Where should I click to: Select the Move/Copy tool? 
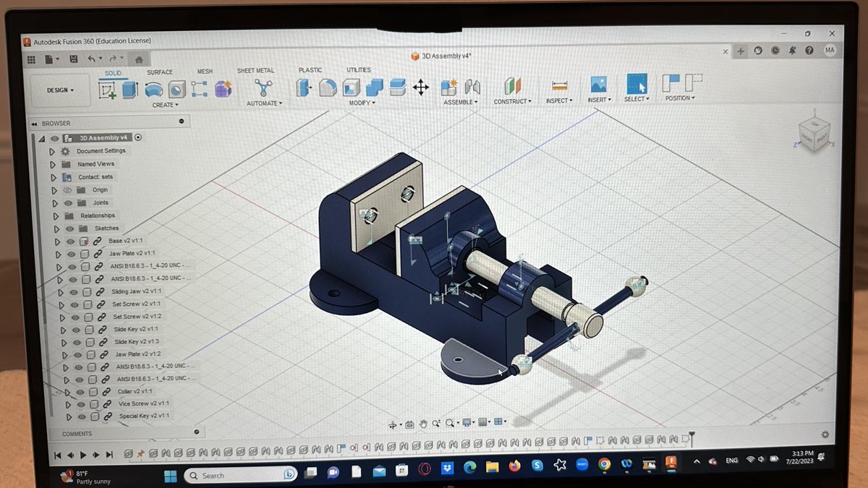click(420, 88)
